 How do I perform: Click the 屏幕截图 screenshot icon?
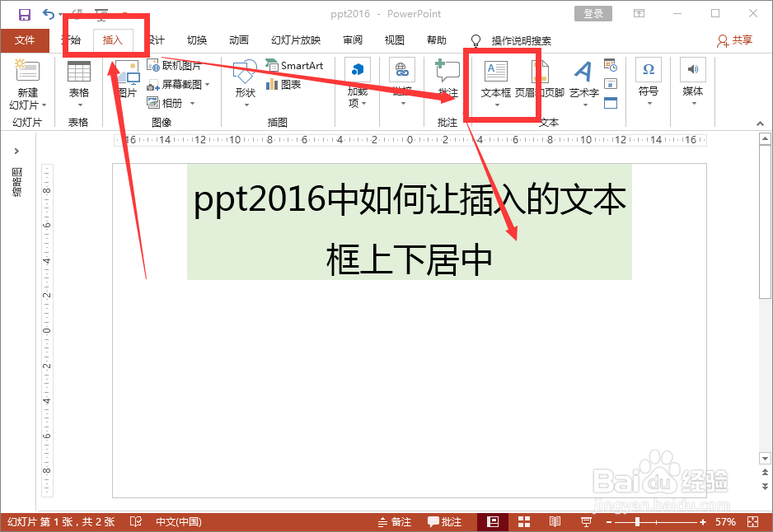(152, 85)
